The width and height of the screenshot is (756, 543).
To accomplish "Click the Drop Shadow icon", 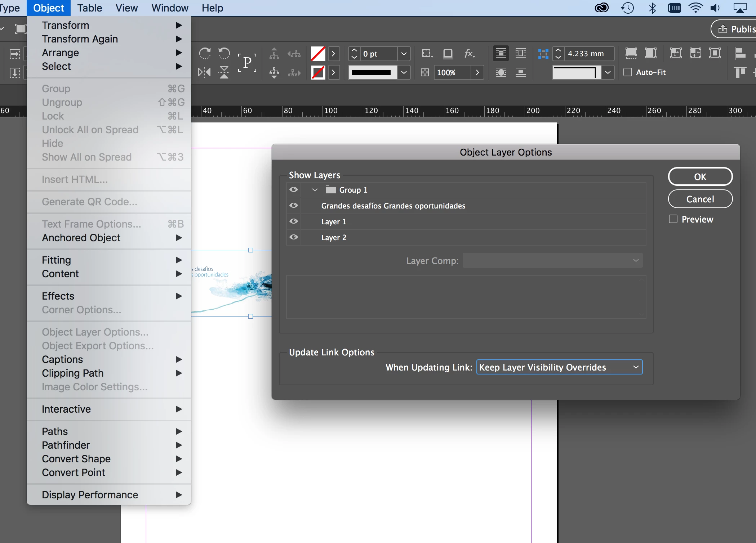I will (x=448, y=54).
